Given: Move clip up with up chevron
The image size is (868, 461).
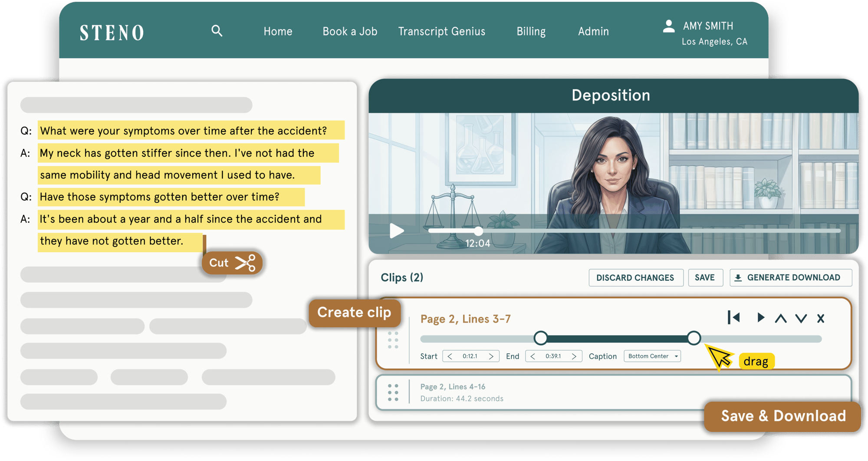Looking at the screenshot, I should (781, 318).
